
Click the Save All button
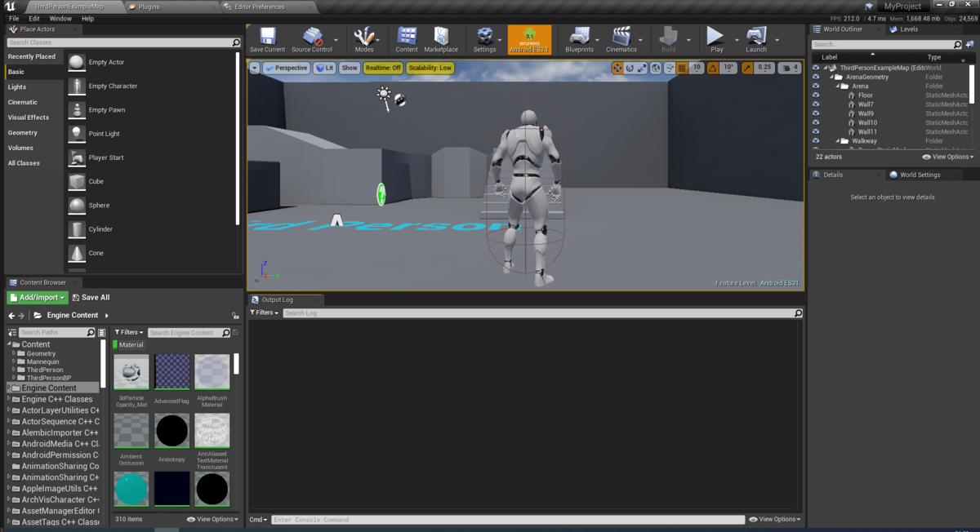coord(91,298)
